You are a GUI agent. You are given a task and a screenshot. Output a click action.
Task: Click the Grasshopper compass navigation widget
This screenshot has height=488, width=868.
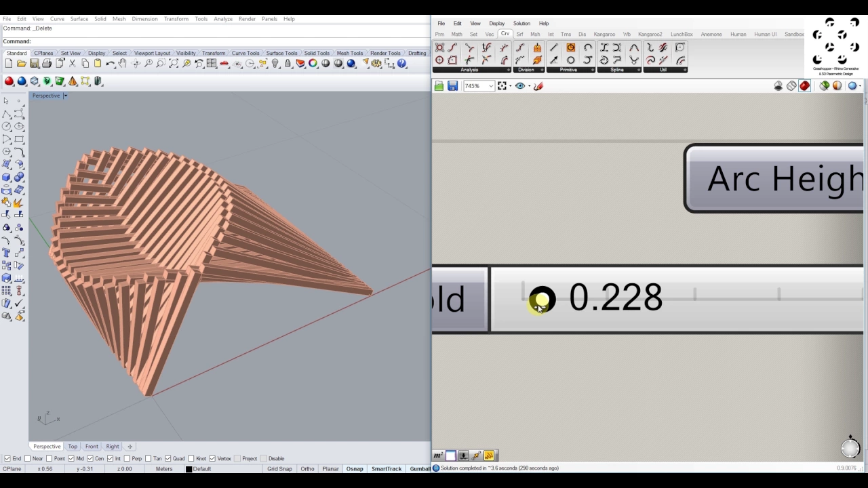click(x=850, y=447)
